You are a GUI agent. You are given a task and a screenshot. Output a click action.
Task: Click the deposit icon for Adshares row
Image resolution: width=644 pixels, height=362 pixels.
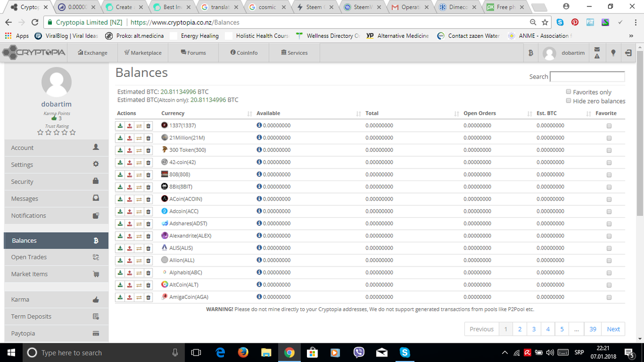120,224
